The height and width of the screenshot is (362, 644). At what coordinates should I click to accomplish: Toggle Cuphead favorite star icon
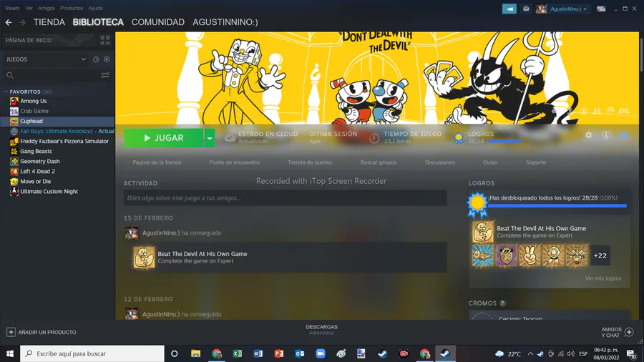[x=624, y=135]
